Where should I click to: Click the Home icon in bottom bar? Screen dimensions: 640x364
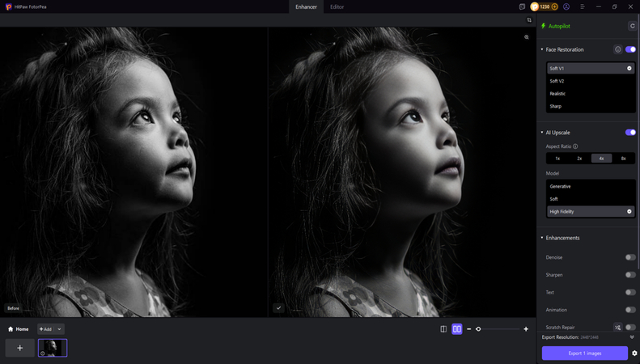(x=11, y=329)
